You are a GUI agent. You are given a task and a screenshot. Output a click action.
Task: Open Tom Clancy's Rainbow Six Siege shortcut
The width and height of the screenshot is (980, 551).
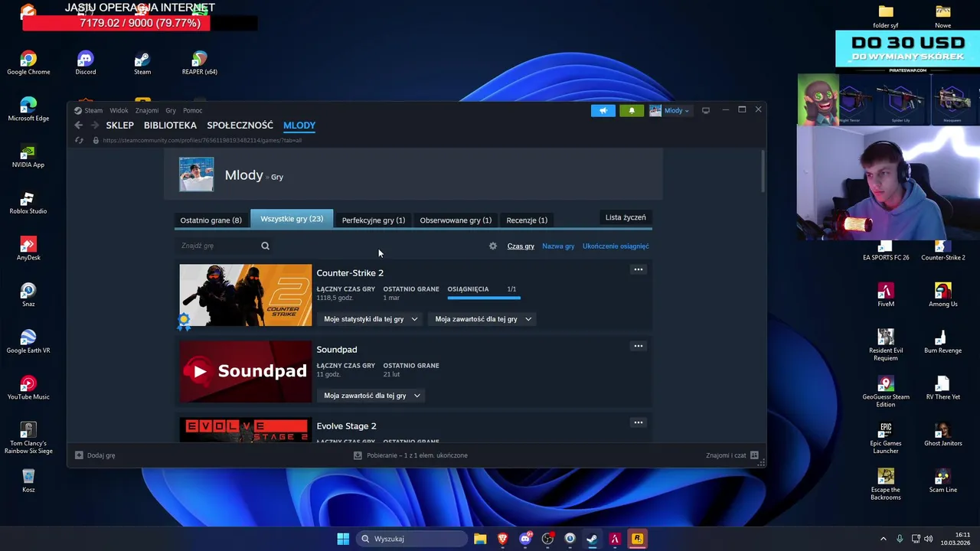point(28,439)
